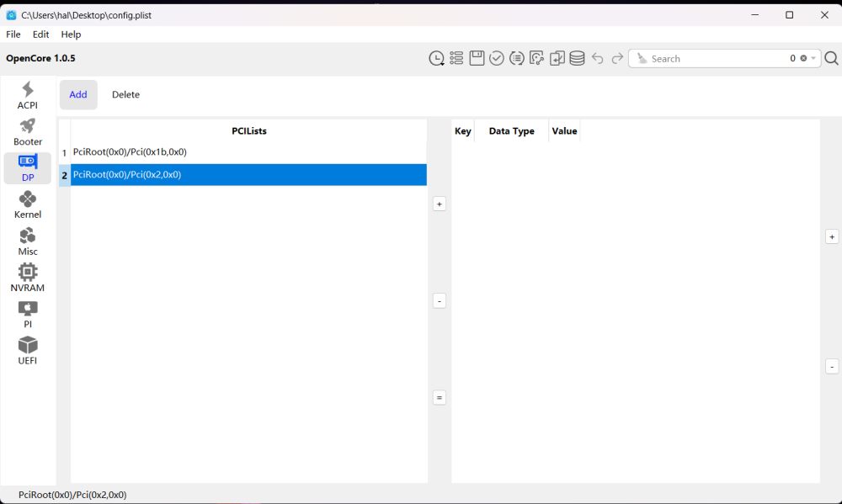Screen dimensions: 842x504
Task: Remove key row with right minus button
Action: 832,367
